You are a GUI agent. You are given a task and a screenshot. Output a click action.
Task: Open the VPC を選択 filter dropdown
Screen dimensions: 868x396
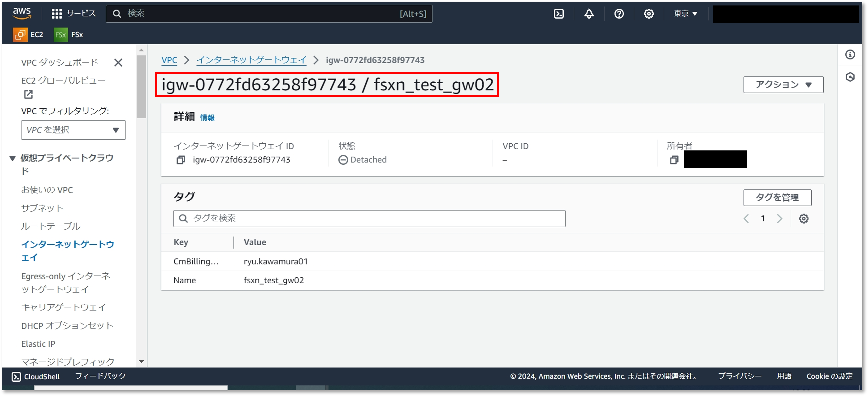[x=73, y=130]
